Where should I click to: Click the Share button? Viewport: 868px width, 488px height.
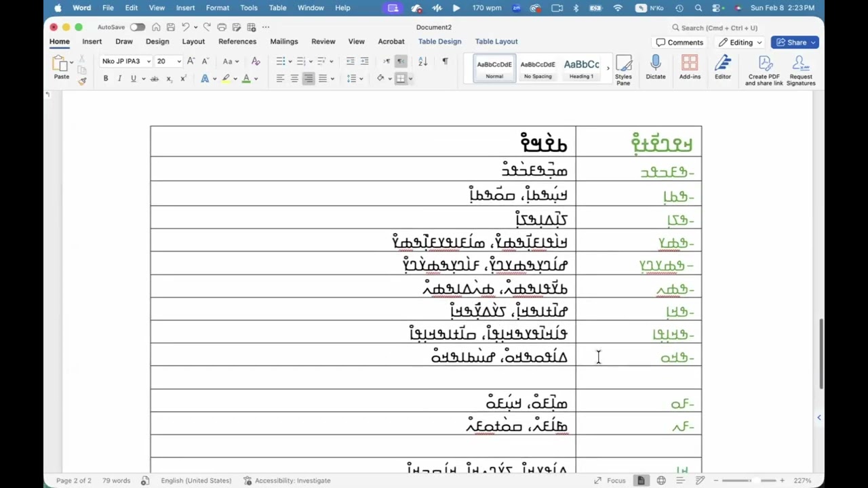click(795, 43)
